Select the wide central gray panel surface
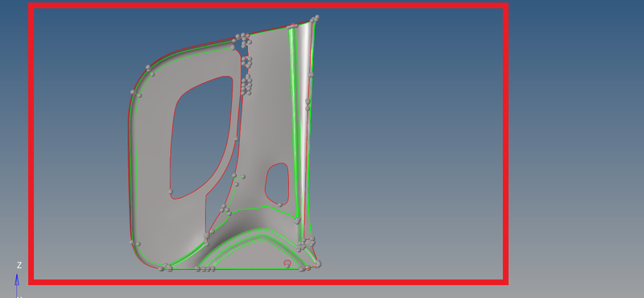 267,115
